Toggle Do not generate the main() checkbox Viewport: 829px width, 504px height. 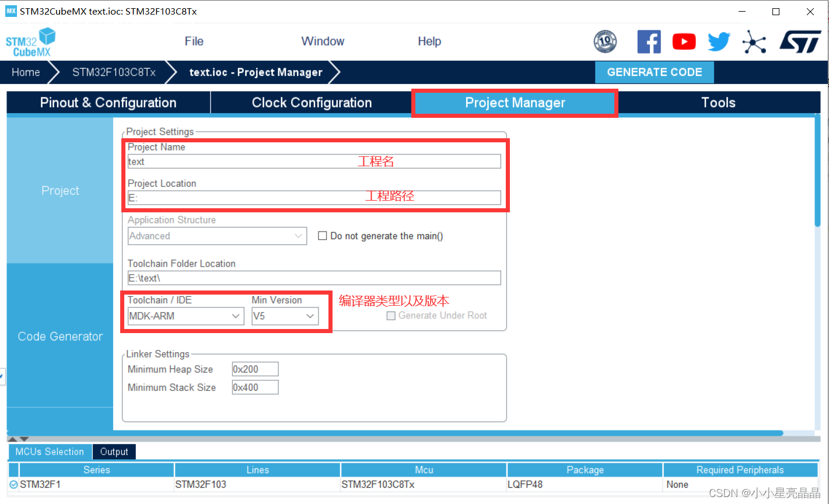[322, 236]
